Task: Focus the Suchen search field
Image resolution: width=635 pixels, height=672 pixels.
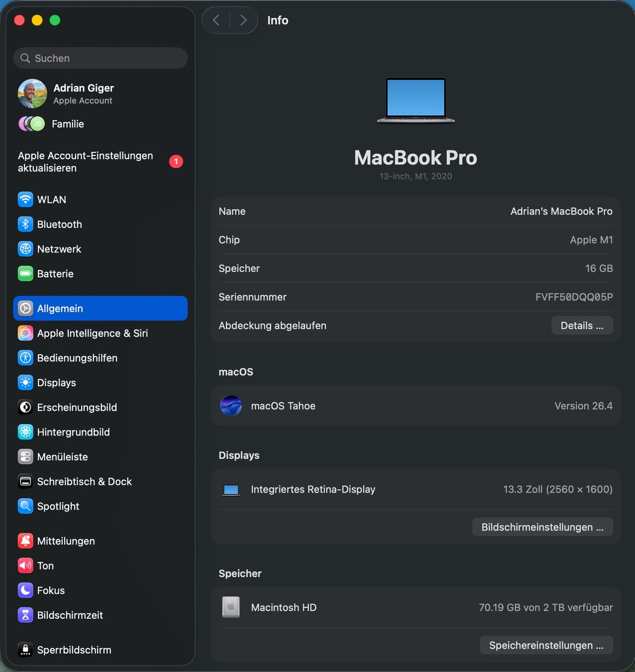Action: coord(101,58)
